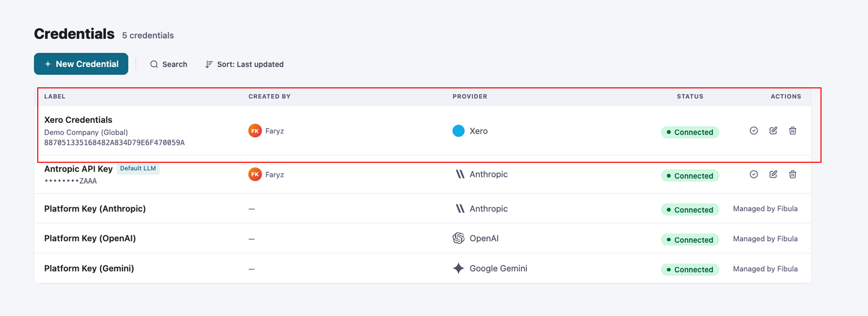The width and height of the screenshot is (868, 316).
Task: Click the New Credential button
Action: 81,64
